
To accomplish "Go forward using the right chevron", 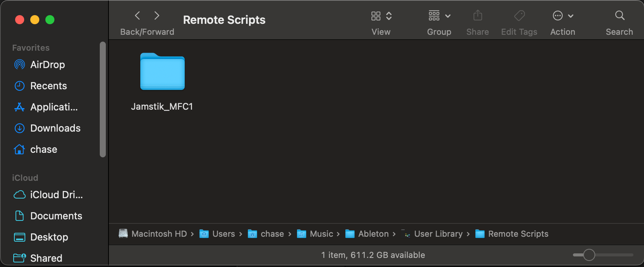I will [157, 16].
